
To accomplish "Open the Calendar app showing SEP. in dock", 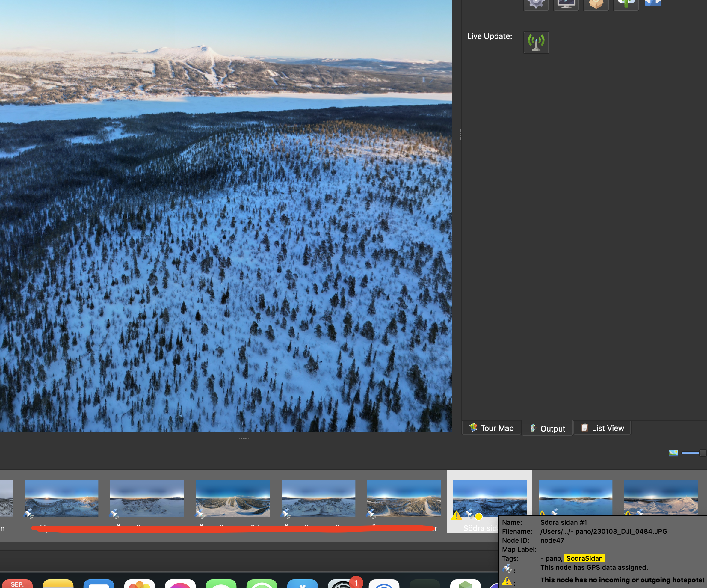I will click(17, 584).
